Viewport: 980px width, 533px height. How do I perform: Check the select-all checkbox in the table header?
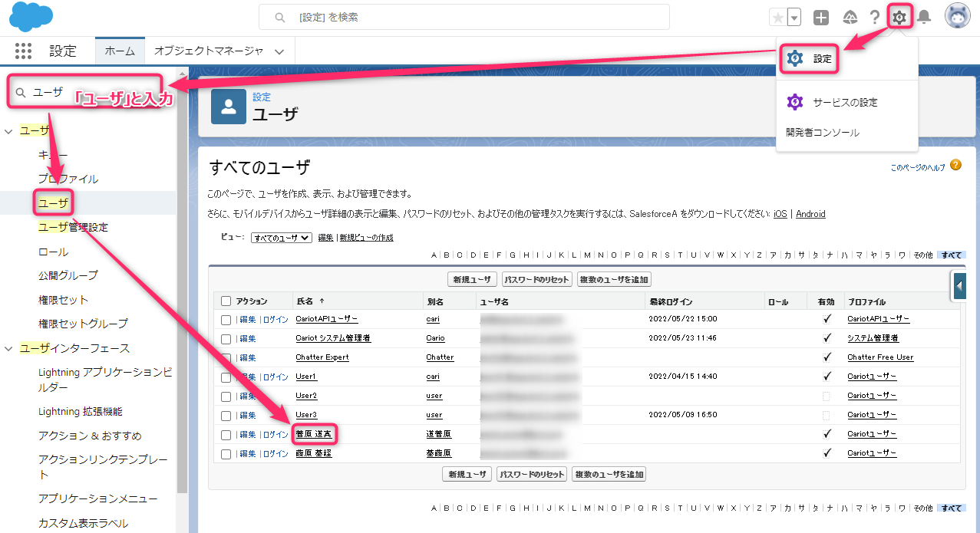click(226, 301)
